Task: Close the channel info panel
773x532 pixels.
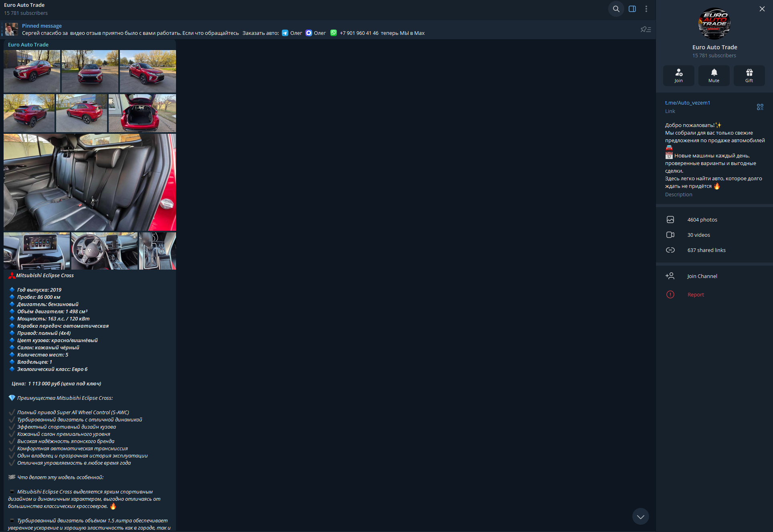Action: coord(762,9)
